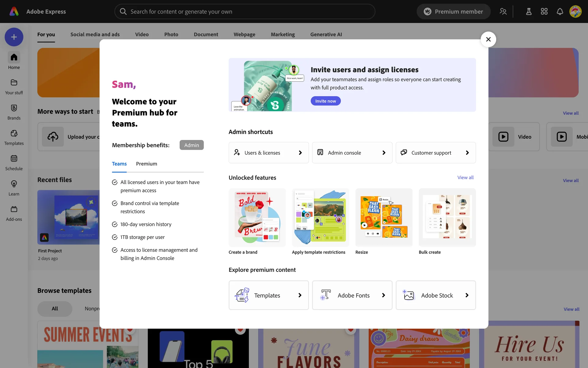Click the search content input field
The height and width of the screenshot is (368, 588).
(x=245, y=12)
